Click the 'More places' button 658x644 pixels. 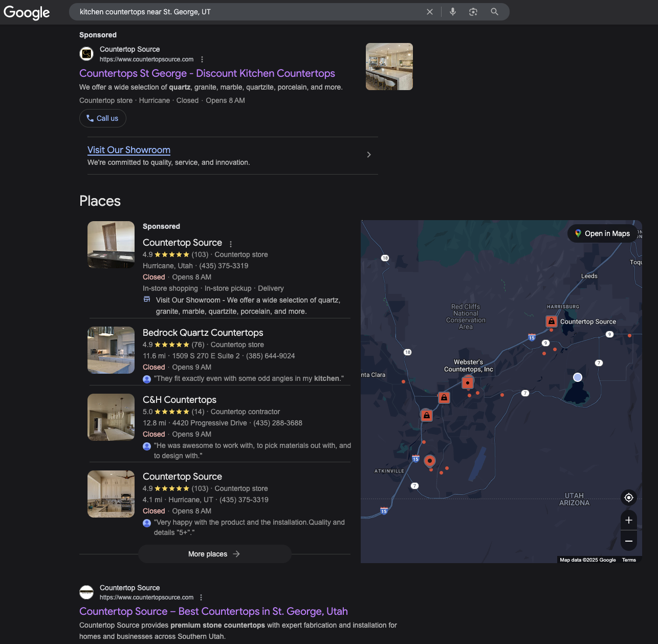[215, 554]
